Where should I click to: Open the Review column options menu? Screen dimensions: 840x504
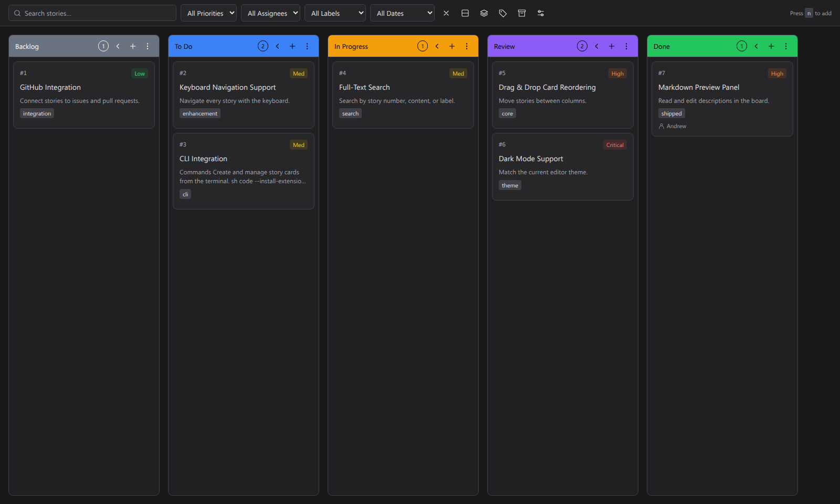[x=626, y=46]
